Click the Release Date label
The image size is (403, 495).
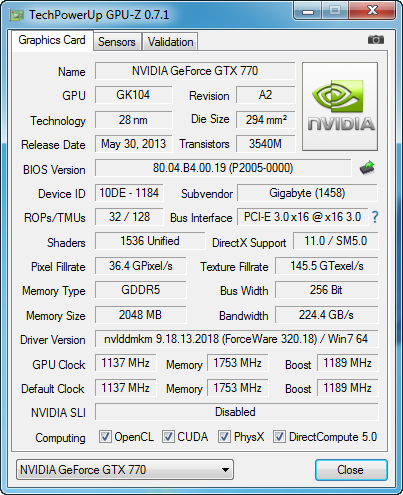53,145
